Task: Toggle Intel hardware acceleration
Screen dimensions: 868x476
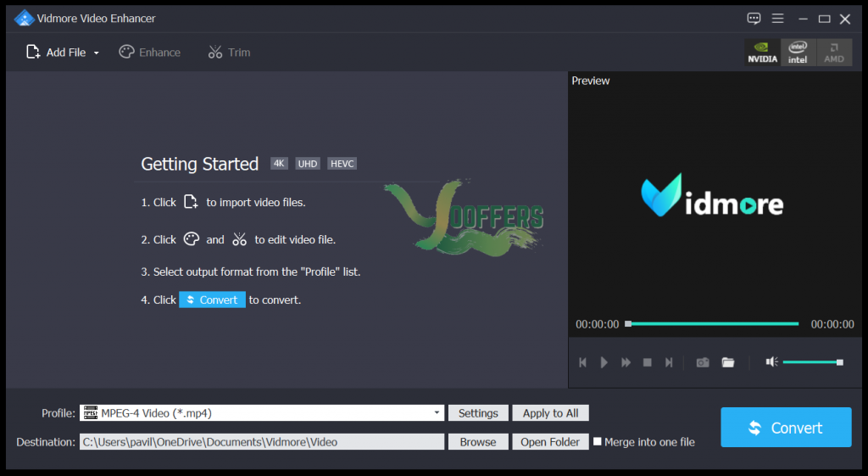Action: click(798, 53)
